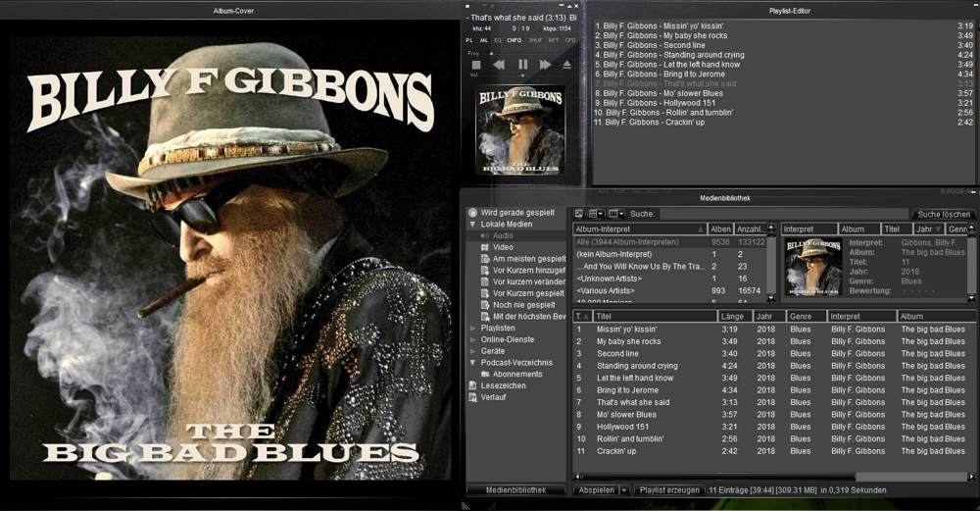
Task: Open the Video library node icon
Action: click(x=483, y=247)
